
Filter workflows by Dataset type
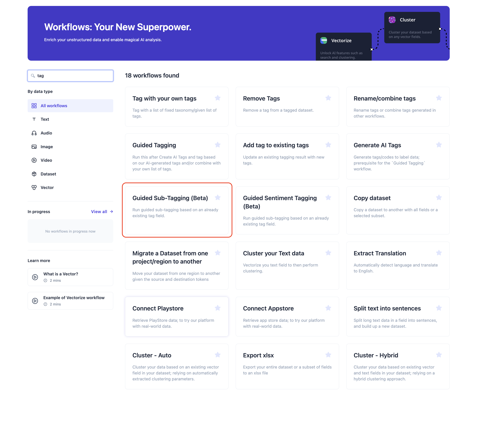coord(48,174)
